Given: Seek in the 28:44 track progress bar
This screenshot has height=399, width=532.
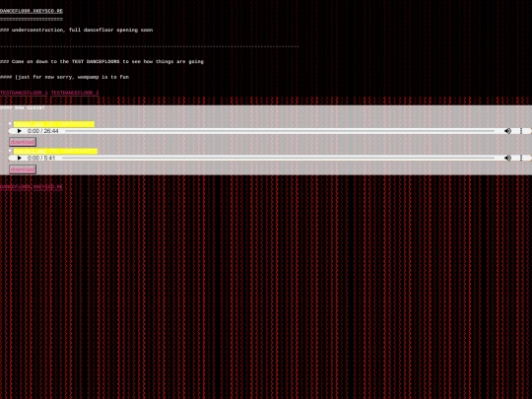Looking at the screenshot, I should point(280,131).
